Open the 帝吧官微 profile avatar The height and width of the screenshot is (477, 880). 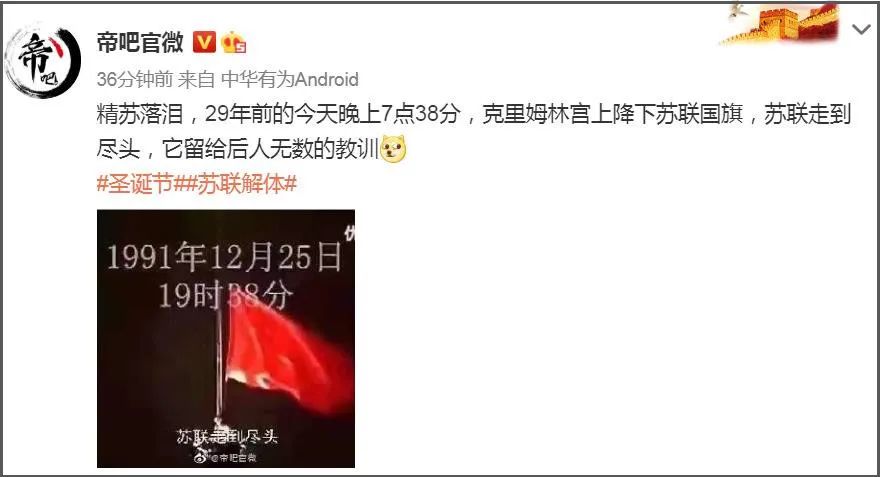[x=43, y=60]
